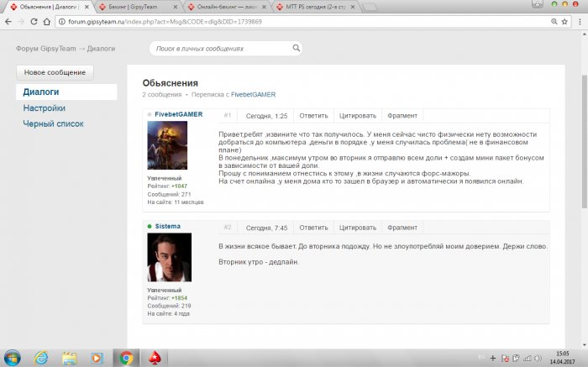Click the page vertical scrollbar thumb
This screenshot has width=588, height=367.
click(x=585, y=141)
